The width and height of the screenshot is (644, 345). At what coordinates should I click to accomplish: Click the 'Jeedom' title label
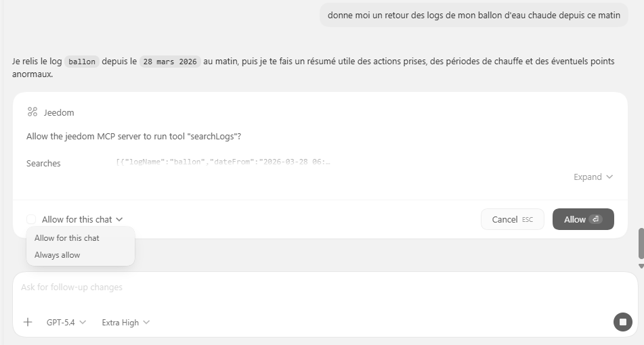[x=59, y=112]
